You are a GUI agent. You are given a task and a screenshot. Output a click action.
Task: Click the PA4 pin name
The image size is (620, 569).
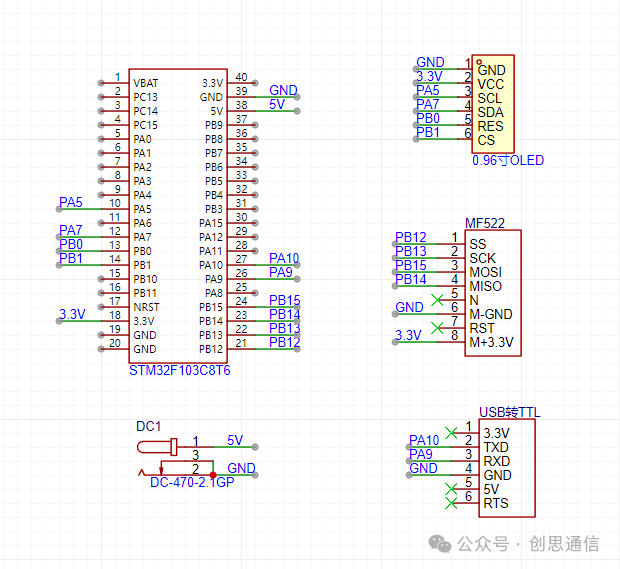coord(142,195)
